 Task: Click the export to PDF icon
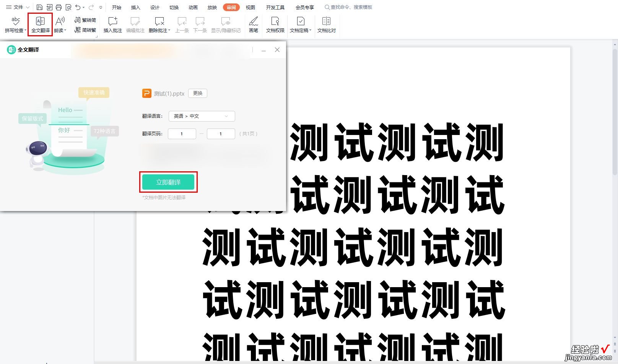tap(49, 7)
